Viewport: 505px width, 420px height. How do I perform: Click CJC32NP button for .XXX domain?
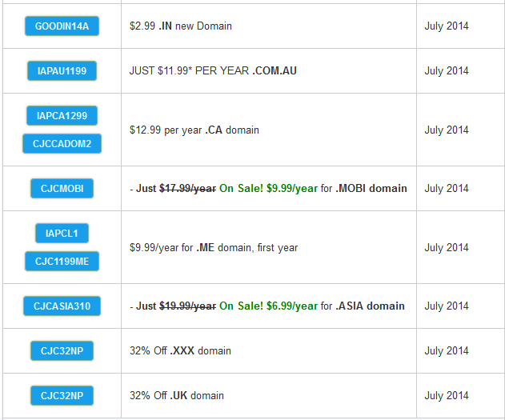tap(62, 350)
